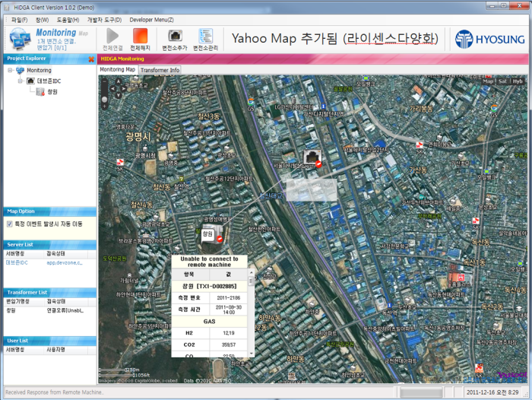This screenshot has width=532, height=400.
Task: Open the 파일(F) menu
Action: [x=20, y=20]
